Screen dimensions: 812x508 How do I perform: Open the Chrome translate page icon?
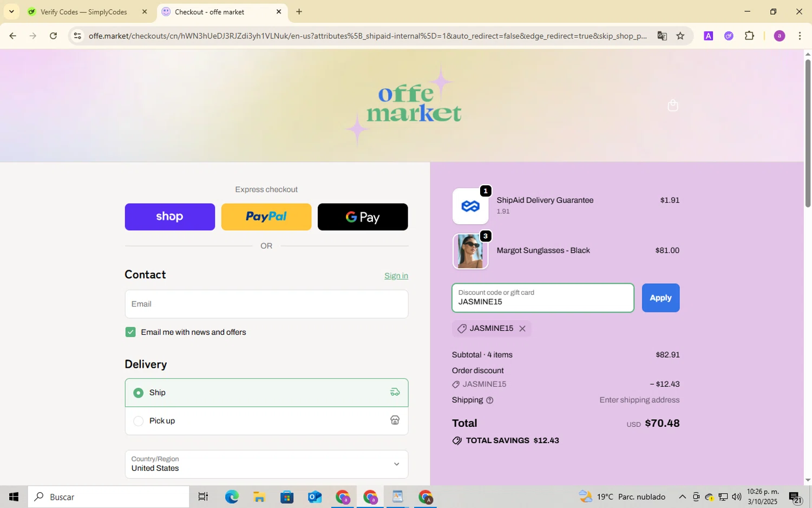[x=662, y=36]
